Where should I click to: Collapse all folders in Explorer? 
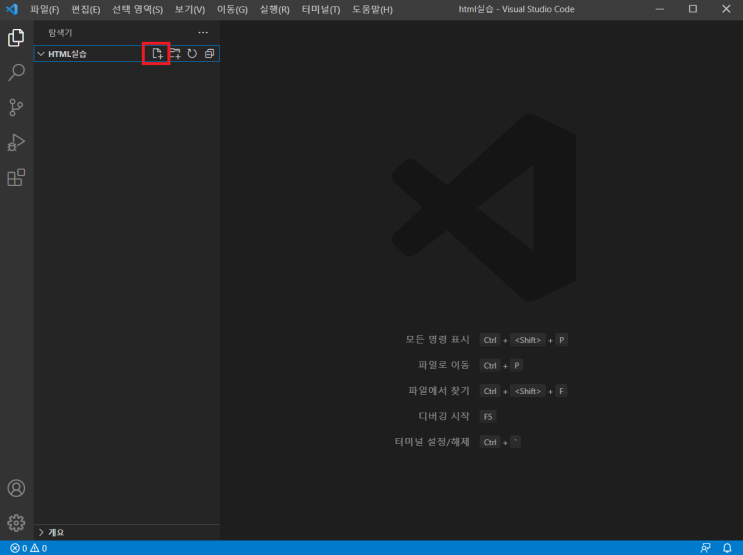point(209,54)
